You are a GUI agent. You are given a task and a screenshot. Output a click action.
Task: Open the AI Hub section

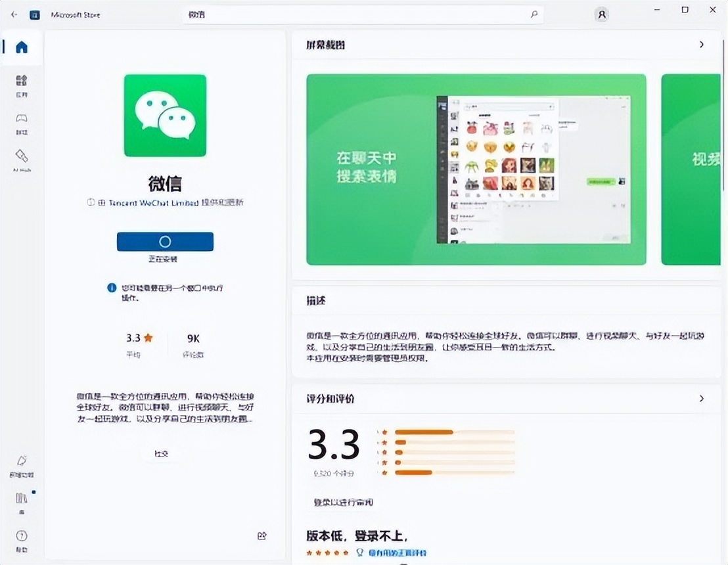coord(22,158)
